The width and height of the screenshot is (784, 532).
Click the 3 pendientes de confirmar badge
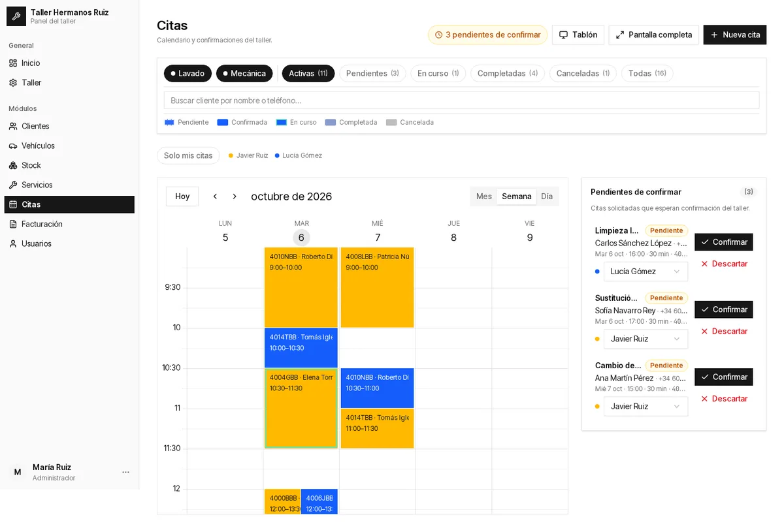pyautogui.click(x=487, y=35)
